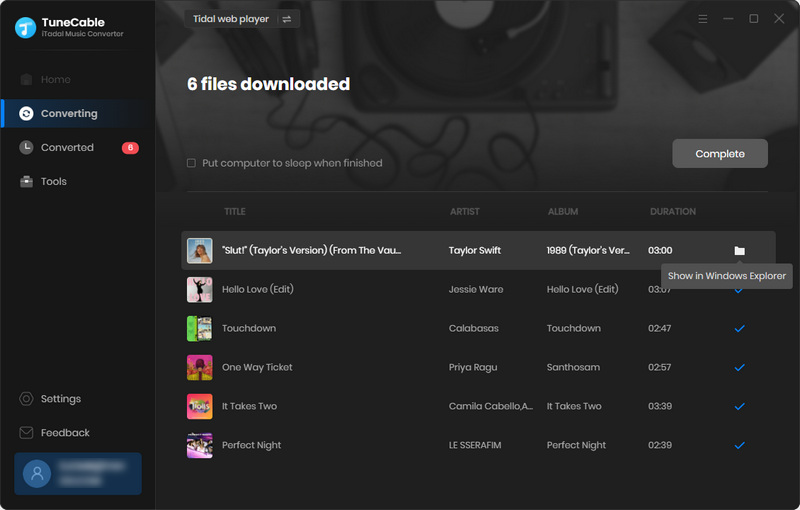Click duration 03:39 of It Takes Two
The image size is (800, 510).
(660, 406)
